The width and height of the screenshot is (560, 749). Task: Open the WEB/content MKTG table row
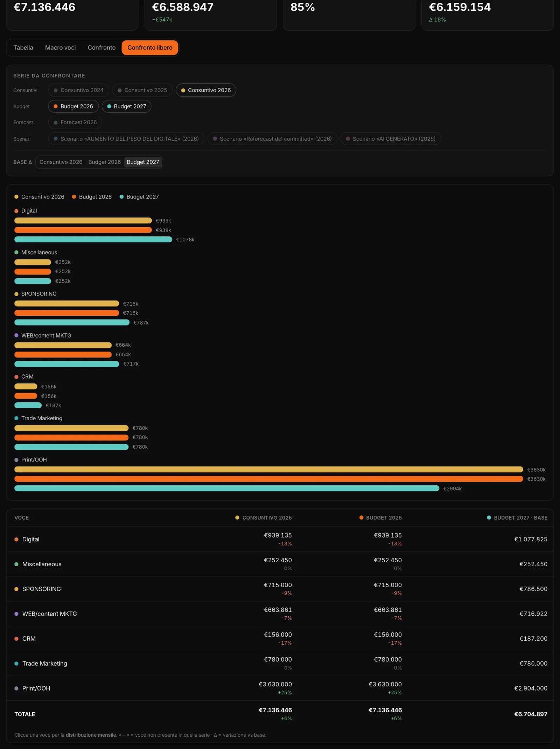point(280,614)
